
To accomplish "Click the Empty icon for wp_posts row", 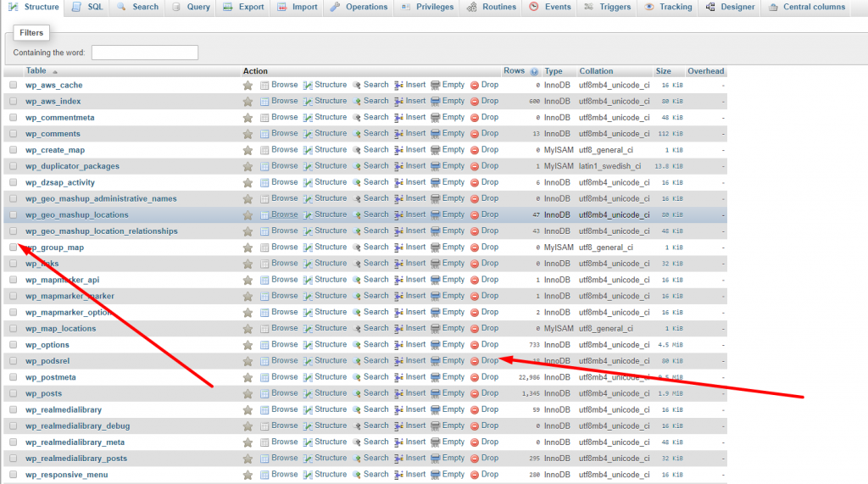I will [436, 393].
